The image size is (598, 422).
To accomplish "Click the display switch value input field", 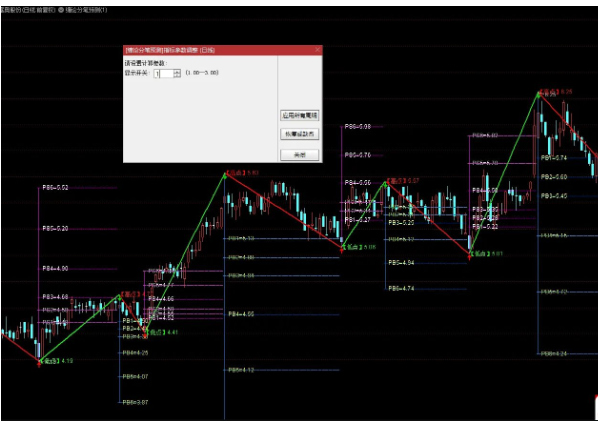I will point(164,73).
